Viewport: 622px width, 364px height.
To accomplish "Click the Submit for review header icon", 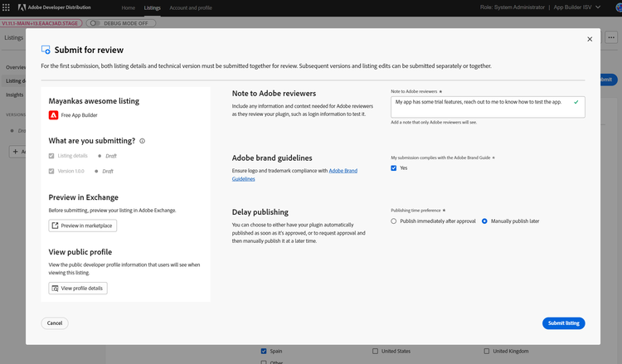I will coord(46,50).
